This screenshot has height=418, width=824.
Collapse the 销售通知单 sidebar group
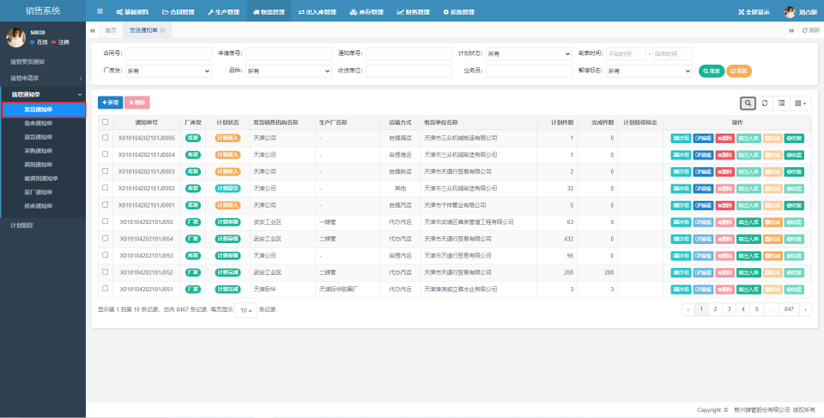click(x=43, y=95)
